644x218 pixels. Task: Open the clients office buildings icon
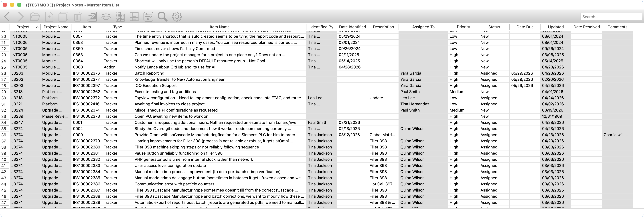pyautogui.click(x=120, y=17)
